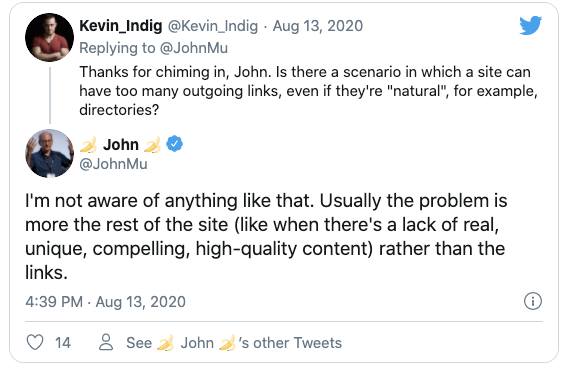The image size is (569, 367).
Task: Open the @Kevin_Indig handle link
Action: click(213, 26)
